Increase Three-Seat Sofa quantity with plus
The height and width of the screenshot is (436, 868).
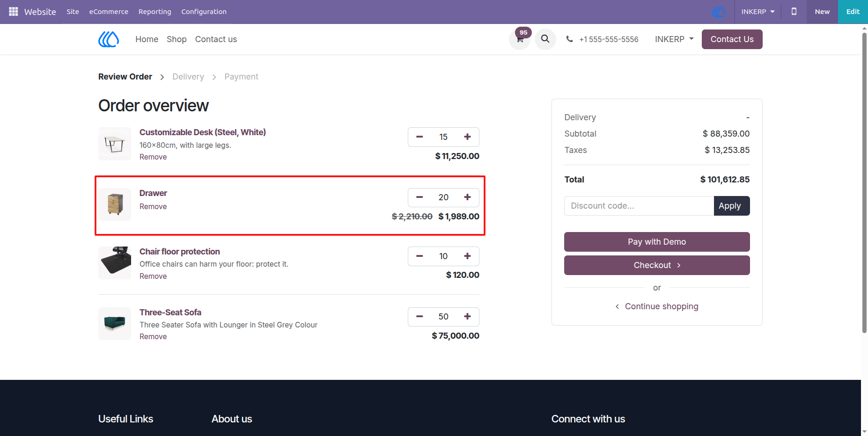(467, 317)
